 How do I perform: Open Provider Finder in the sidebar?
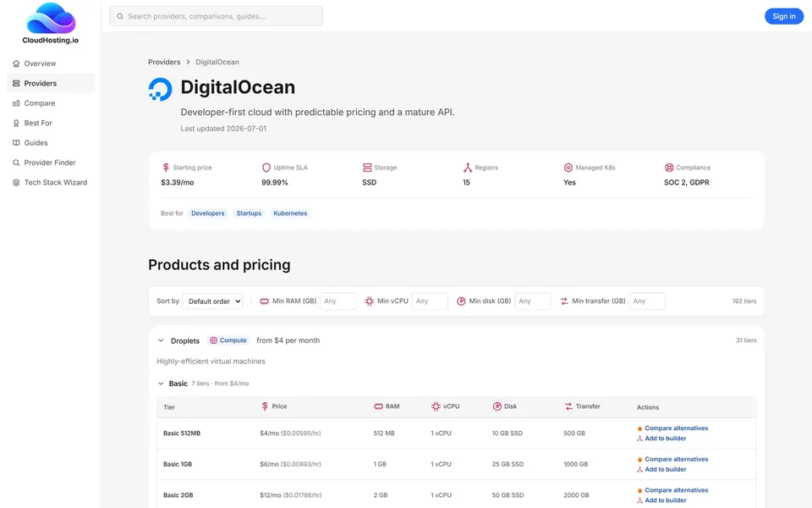[x=51, y=163]
